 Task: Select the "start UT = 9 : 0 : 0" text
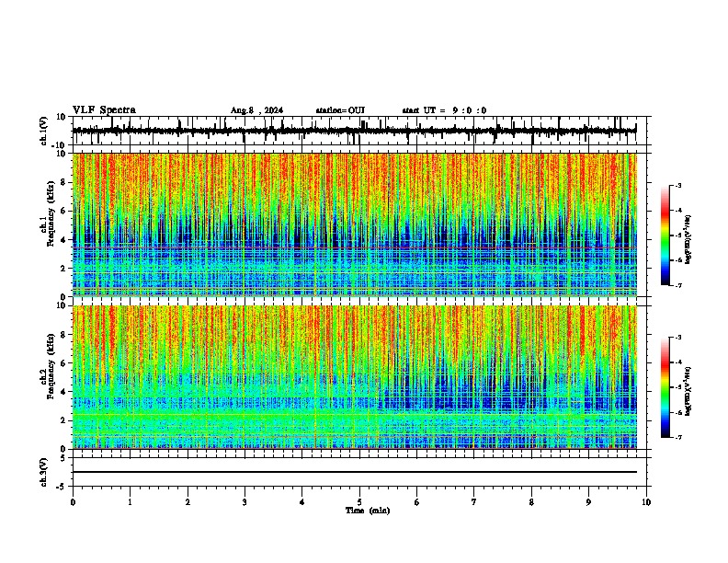click(444, 110)
